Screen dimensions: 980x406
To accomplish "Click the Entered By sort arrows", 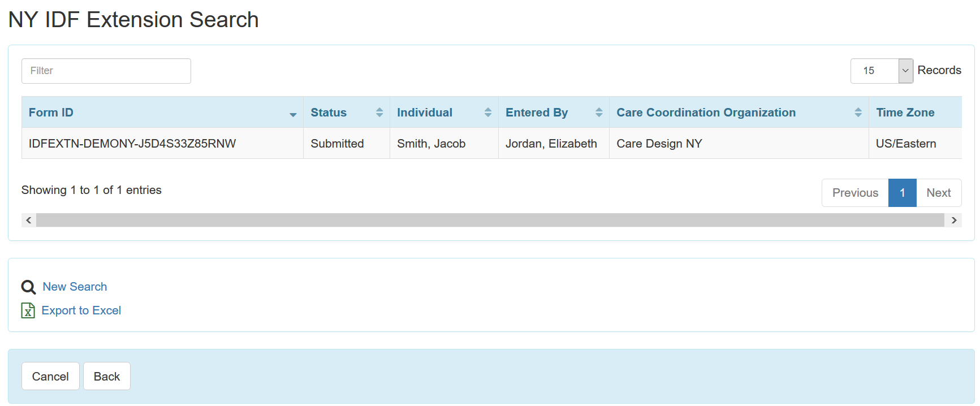I will [x=599, y=113].
